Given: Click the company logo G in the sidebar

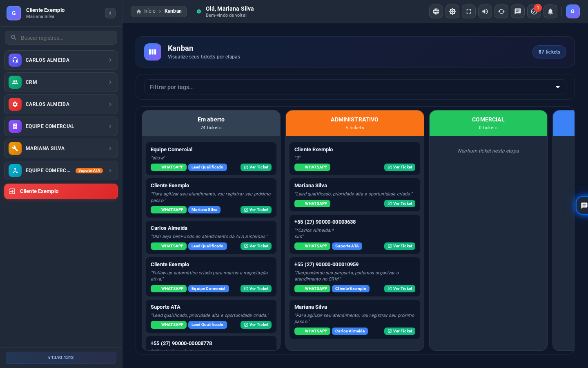Looking at the screenshot, I should pos(14,13).
